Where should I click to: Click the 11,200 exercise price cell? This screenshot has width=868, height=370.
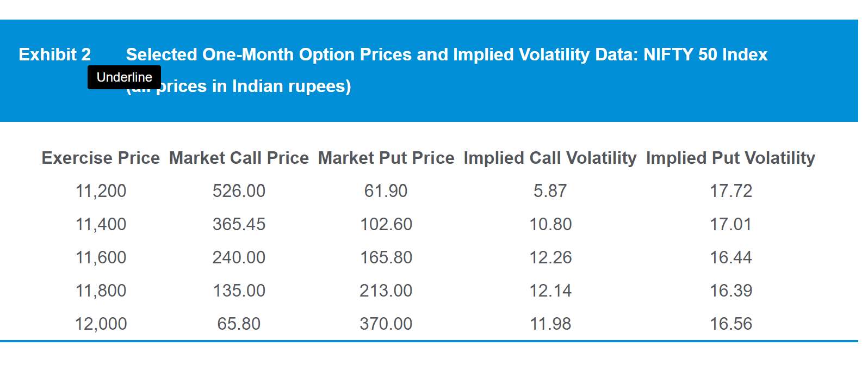click(x=101, y=191)
